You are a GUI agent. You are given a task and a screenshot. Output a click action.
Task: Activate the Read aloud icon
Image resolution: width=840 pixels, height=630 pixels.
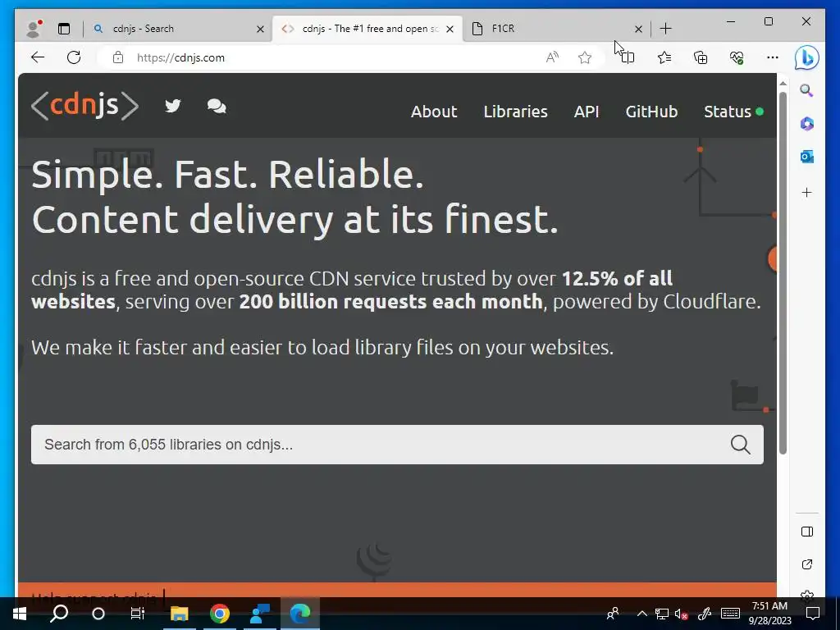552,57
